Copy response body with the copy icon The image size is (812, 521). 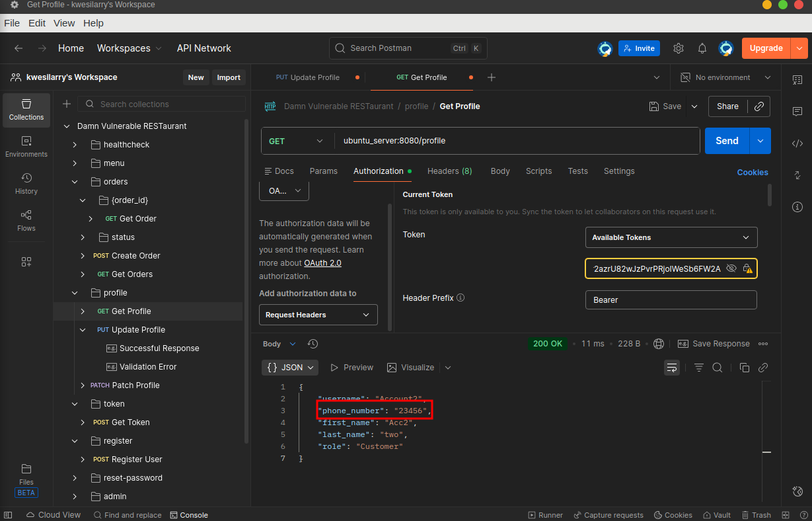tap(745, 368)
